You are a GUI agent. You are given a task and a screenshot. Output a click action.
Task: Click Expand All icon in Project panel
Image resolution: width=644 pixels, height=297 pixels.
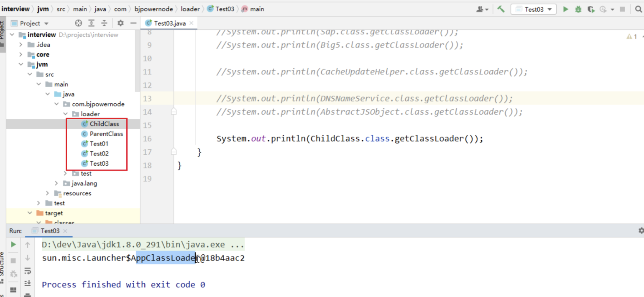pyautogui.click(x=91, y=23)
